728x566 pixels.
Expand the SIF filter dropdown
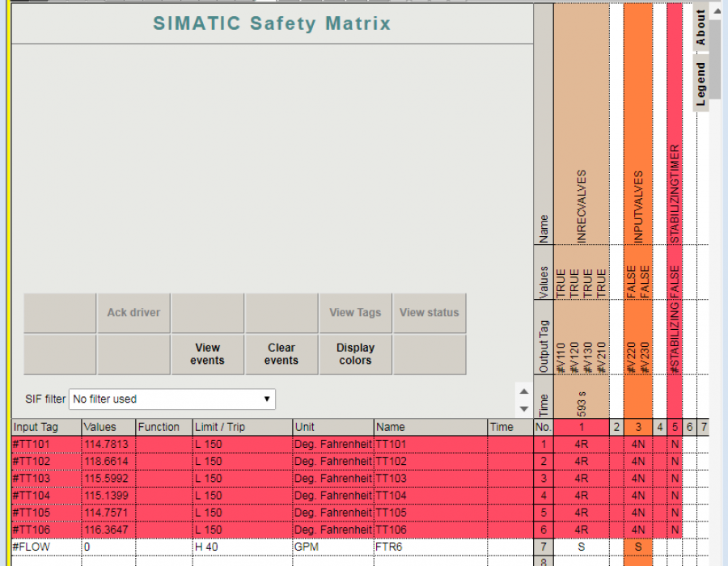(x=171, y=399)
